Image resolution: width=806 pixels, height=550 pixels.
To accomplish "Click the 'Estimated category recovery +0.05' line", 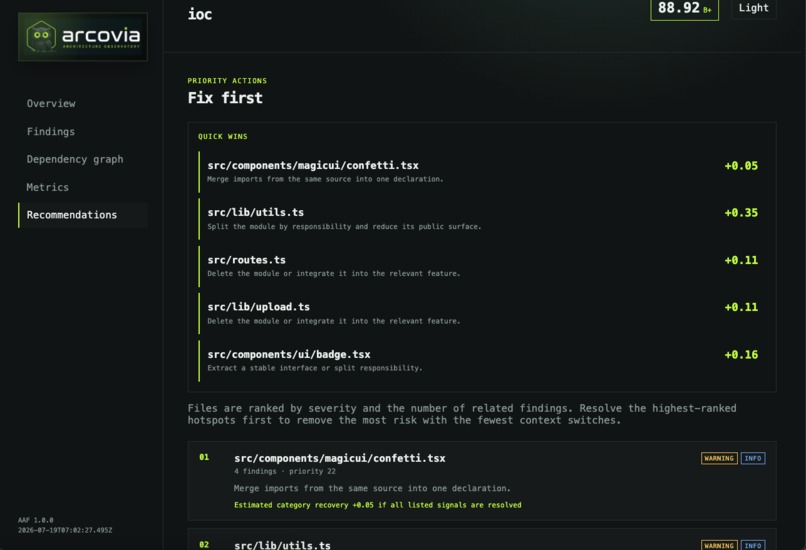I will coord(377,505).
